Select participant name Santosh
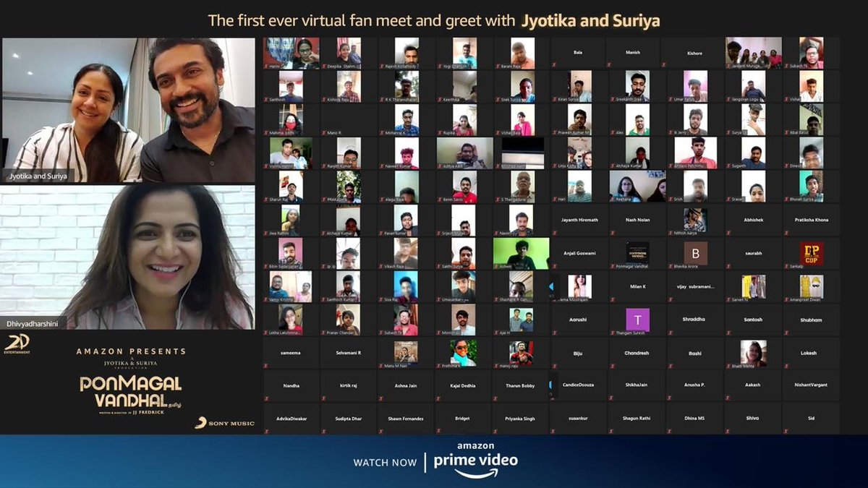This screenshot has height=488, width=868. pyautogui.click(x=753, y=319)
